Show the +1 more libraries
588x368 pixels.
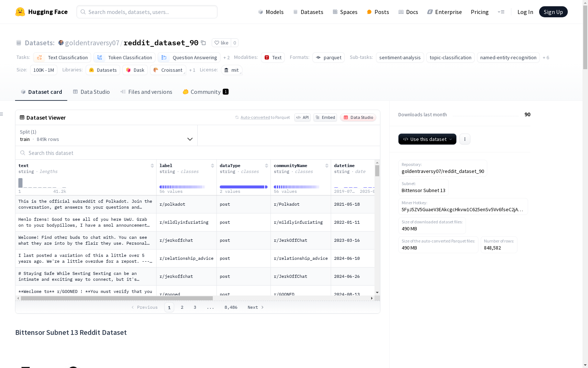pos(192,70)
